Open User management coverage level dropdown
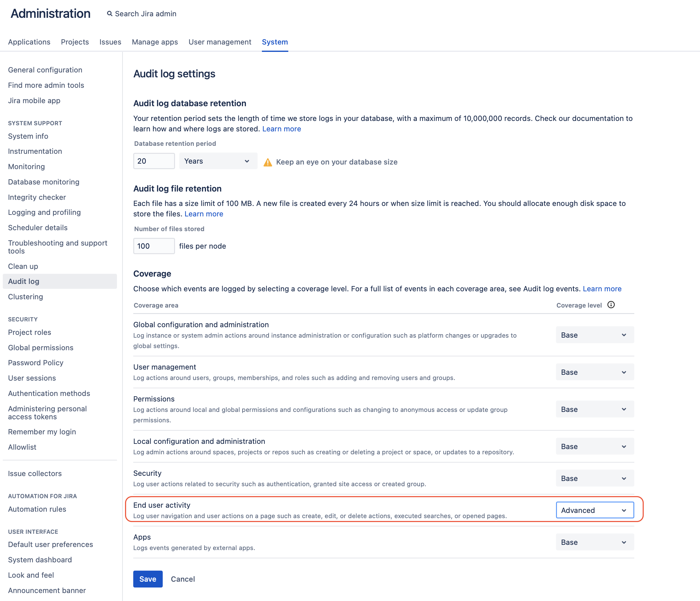The height and width of the screenshot is (601, 700). (595, 372)
